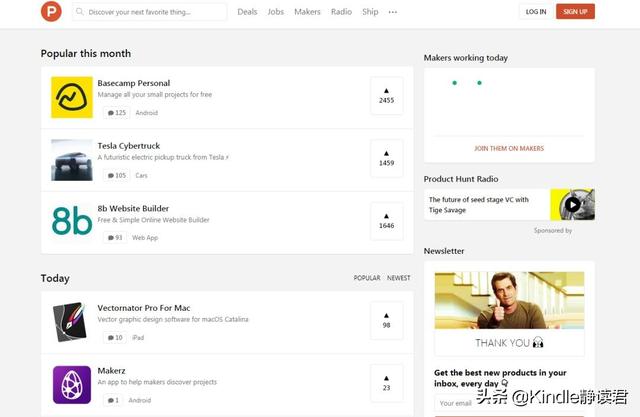Follow the Join Them on Makers link
The height and width of the screenshot is (417, 640).
pos(509,148)
